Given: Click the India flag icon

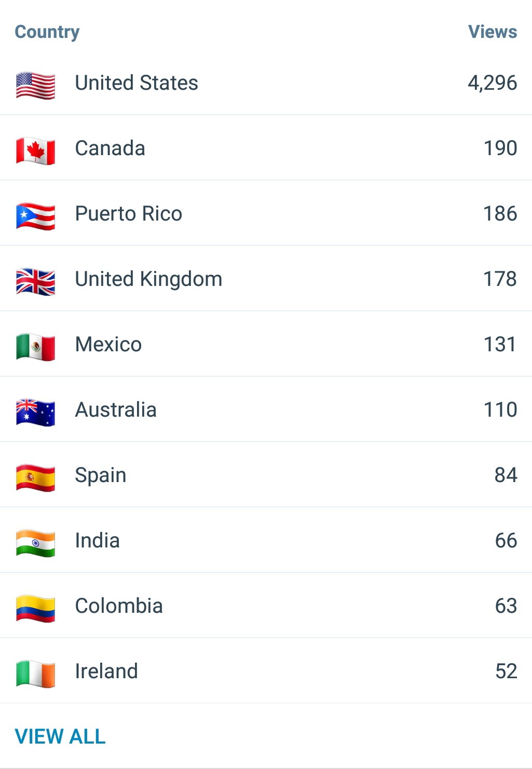Looking at the screenshot, I should (x=35, y=543).
